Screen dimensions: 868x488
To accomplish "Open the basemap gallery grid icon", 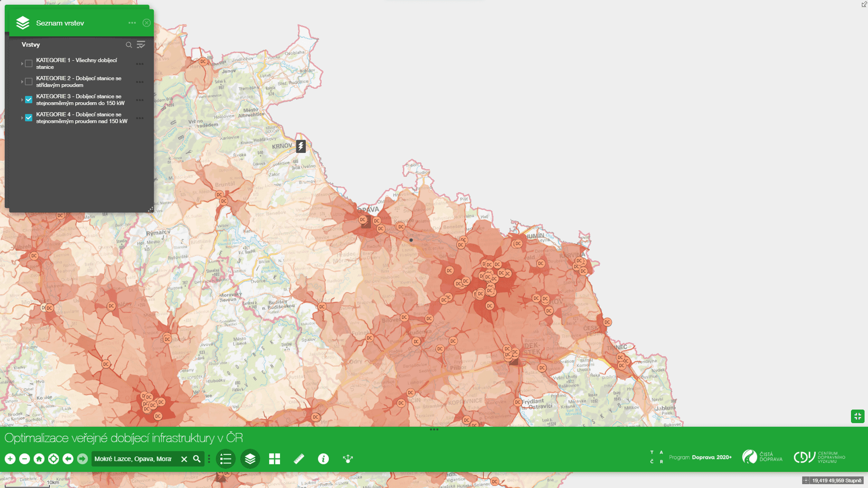I will (x=275, y=459).
